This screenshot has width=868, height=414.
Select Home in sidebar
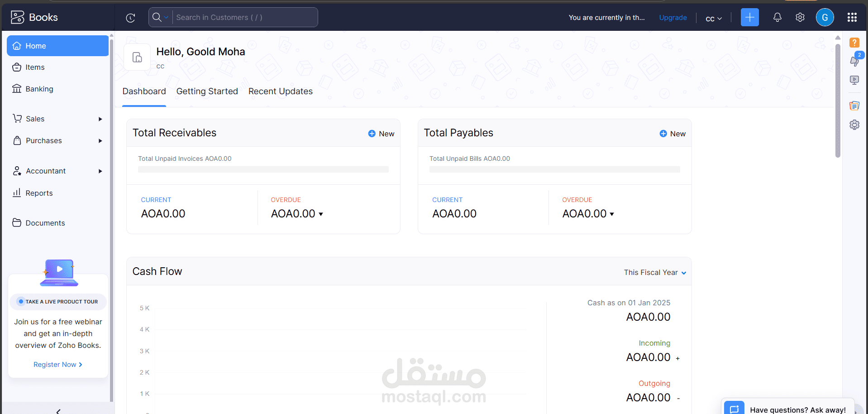pyautogui.click(x=57, y=46)
